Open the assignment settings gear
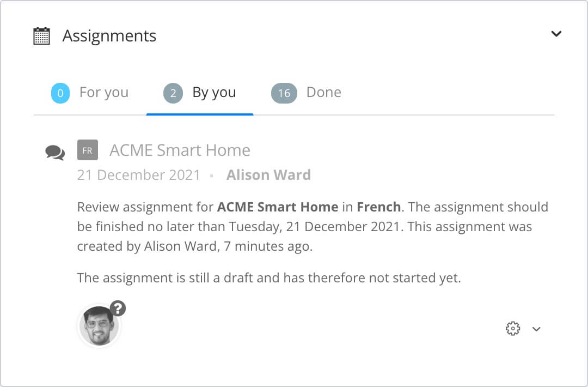 tap(512, 329)
